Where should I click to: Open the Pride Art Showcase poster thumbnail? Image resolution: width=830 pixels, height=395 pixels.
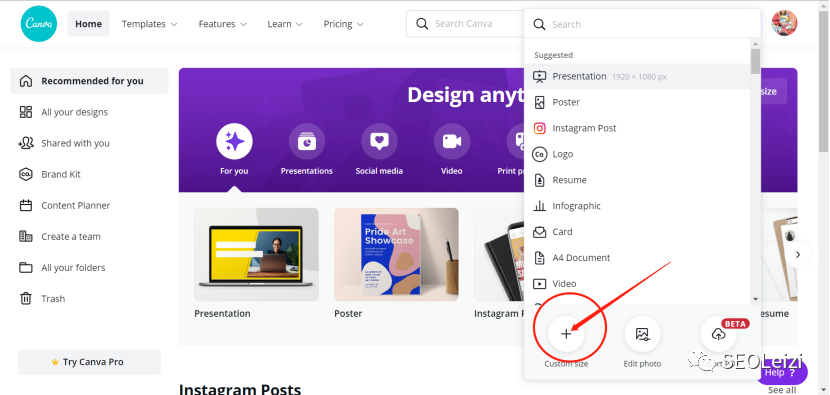click(x=396, y=255)
